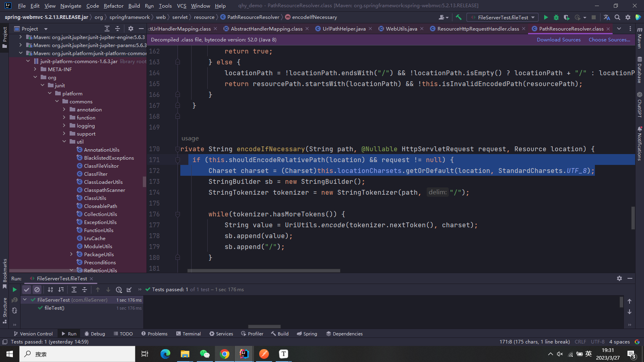Toggle Show Passed tests checkmark
This screenshot has height=362, width=644.
pos(27,290)
